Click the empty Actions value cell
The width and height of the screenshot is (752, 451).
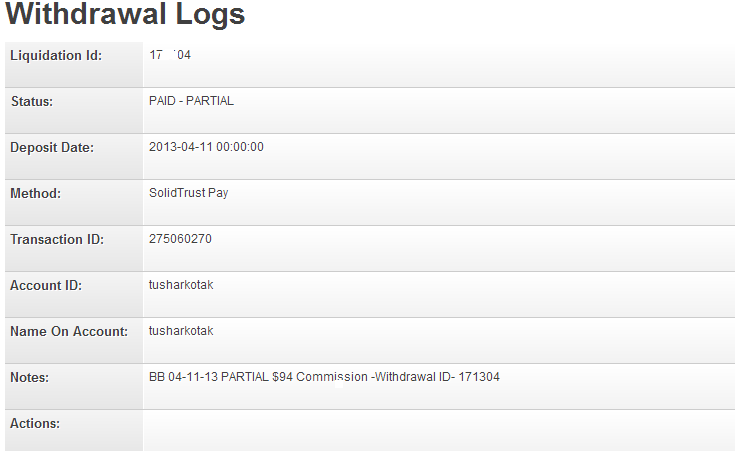(x=438, y=429)
